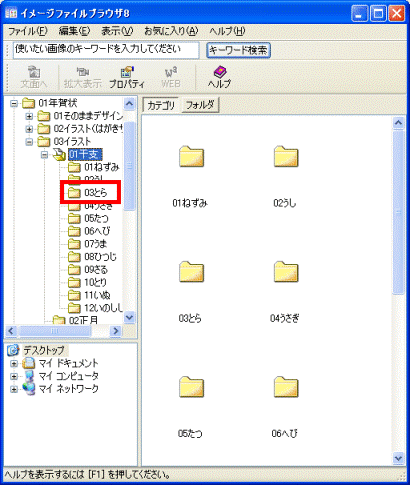Select 01ねずみ in the folder tree
Image resolution: width=410 pixels, height=485 pixels.
(102, 167)
